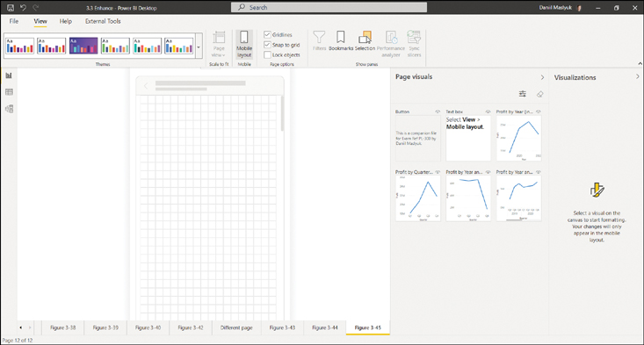
Task: Toggle the Mobile layout button
Action: coord(244,44)
